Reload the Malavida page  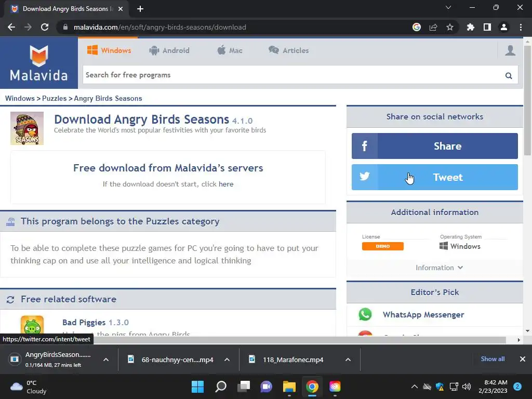pyautogui.click(x=45, y=27)
